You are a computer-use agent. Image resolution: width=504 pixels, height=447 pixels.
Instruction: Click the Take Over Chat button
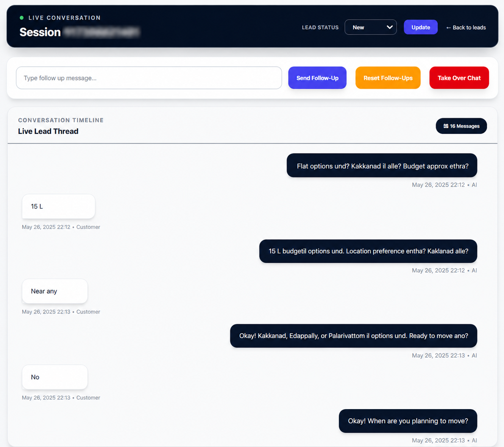pyautogui.click(x=459, y=78)
